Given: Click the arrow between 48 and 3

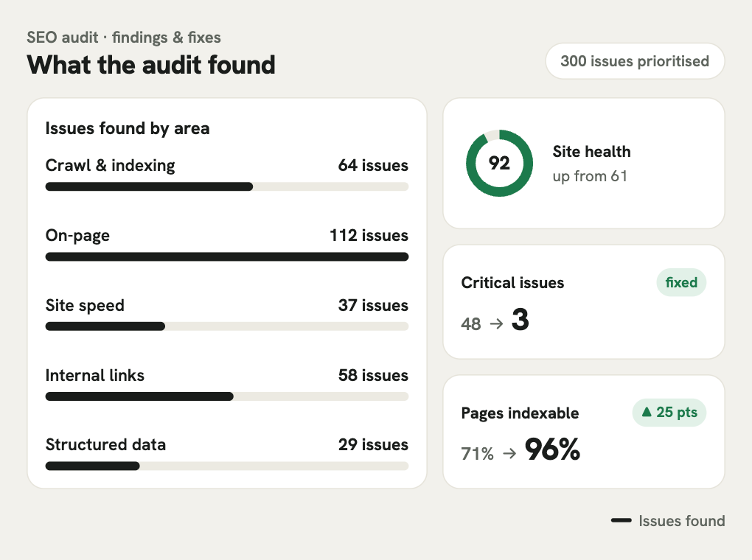Looking at the screenshot, I should (x=496, y=323).
